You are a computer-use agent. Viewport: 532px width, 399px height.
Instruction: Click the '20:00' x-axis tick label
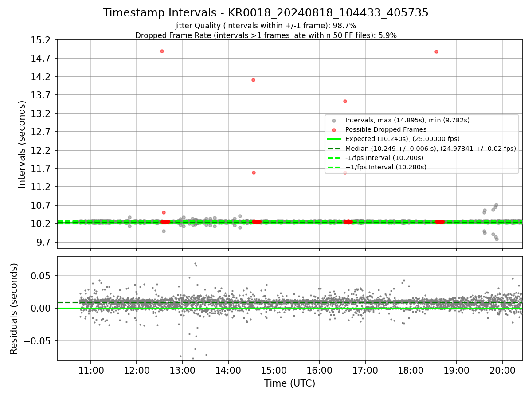(x=502, y=371)
